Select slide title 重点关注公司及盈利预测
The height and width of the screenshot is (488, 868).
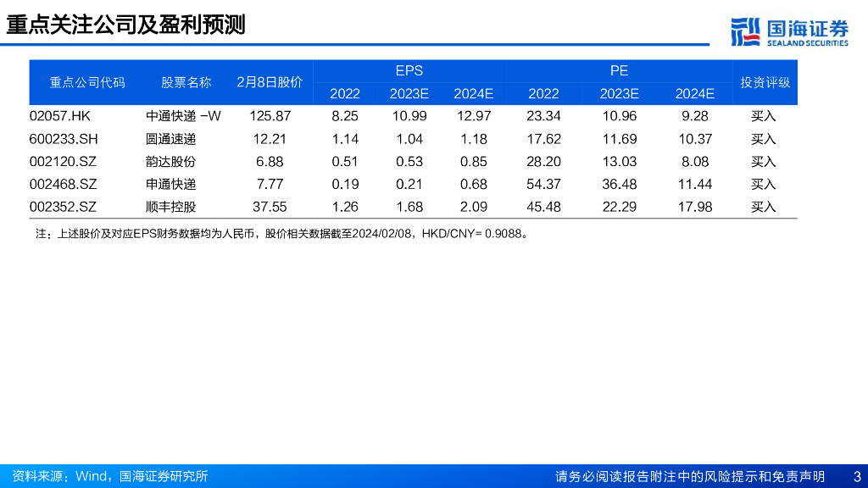pyautogui.click(x=125, y=25)
